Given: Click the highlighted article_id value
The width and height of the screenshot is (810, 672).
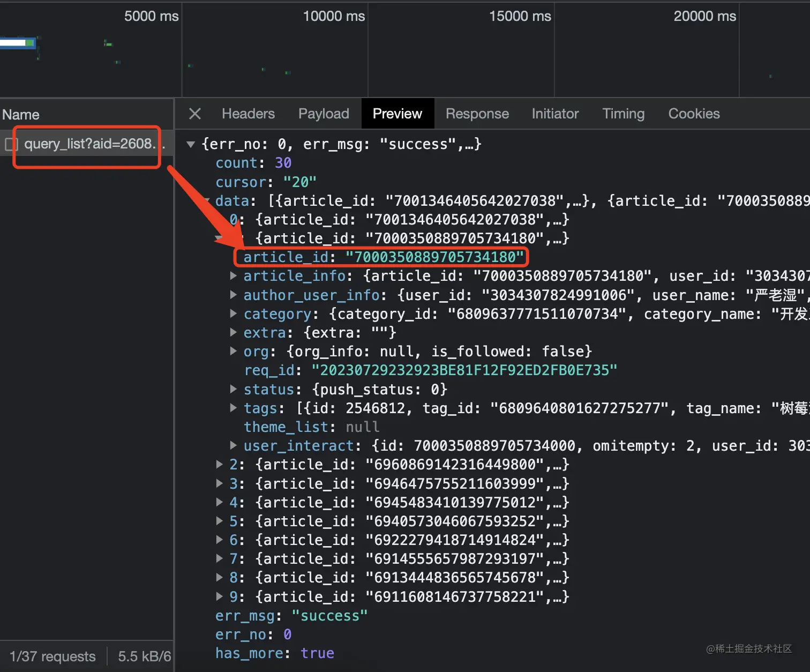Looking at the screenshot, I should (434, 257).
